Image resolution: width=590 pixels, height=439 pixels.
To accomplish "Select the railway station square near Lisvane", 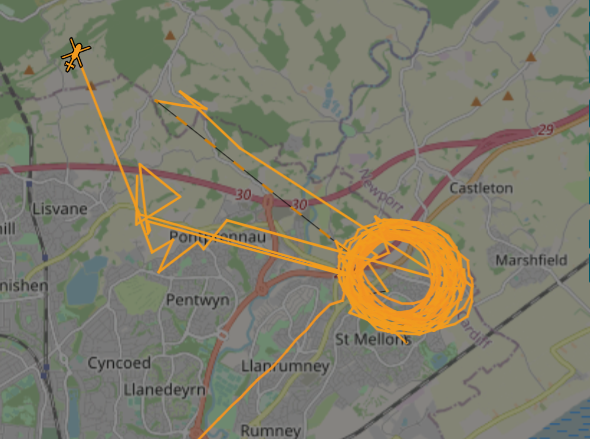I will click(30, 184).
